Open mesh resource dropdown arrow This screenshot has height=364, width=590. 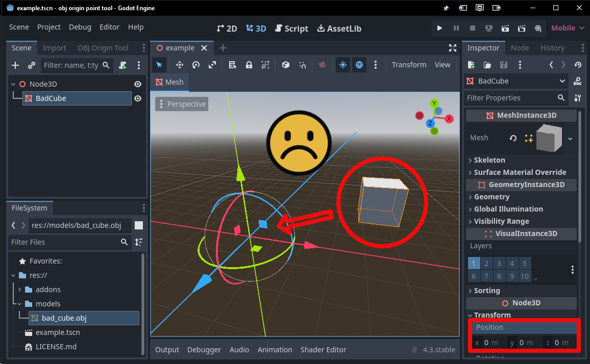(570, 139)
